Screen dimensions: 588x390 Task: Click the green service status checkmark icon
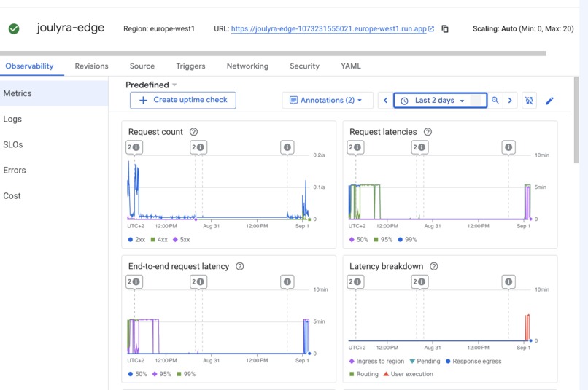click(x=14, y=29)
